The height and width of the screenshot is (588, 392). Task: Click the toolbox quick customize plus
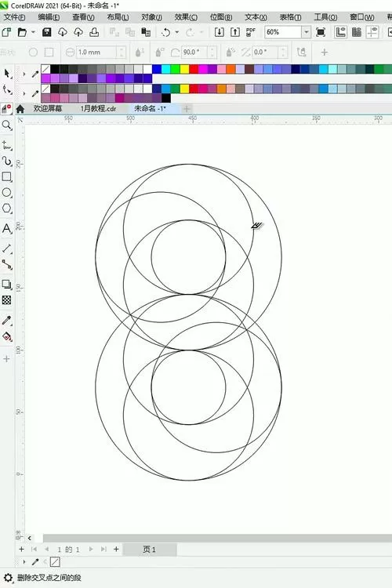click(x=6, y=359)
